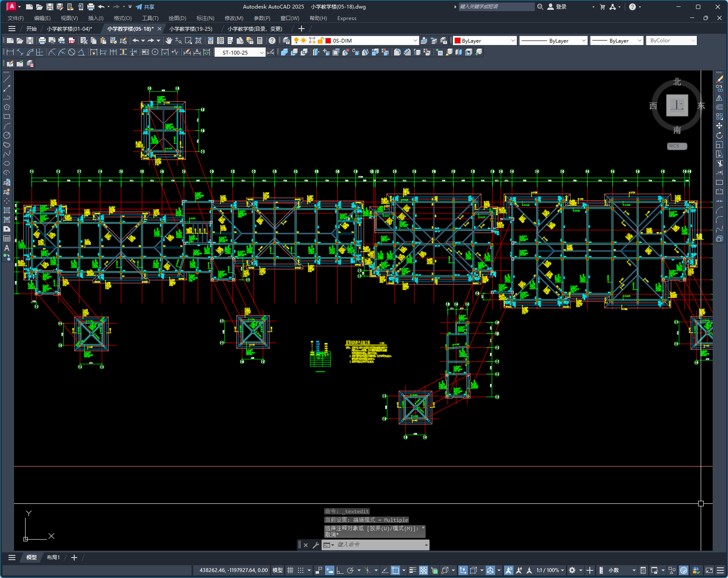Click the 登录 sign-in button
Viewport: 728px width, 578px height.
tap(557, 7)
